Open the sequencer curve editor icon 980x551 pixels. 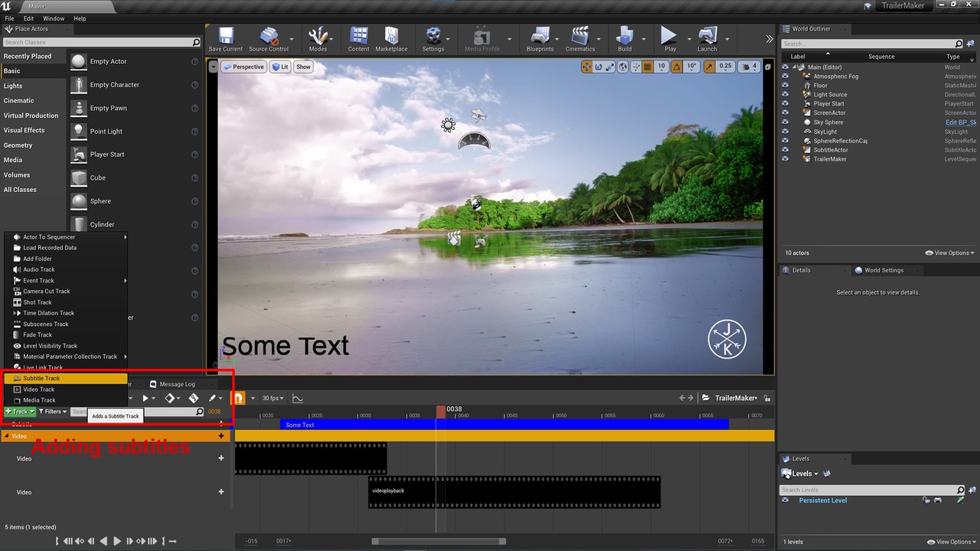[298, 398]
